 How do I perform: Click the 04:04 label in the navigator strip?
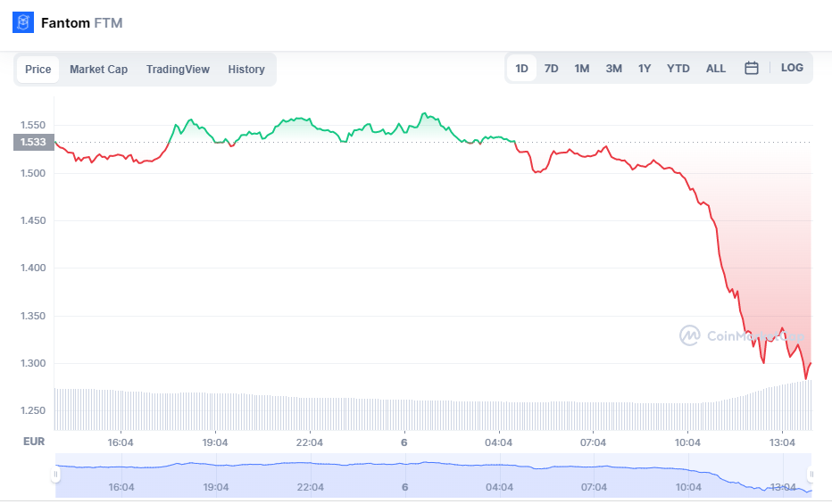pos(499,487)
